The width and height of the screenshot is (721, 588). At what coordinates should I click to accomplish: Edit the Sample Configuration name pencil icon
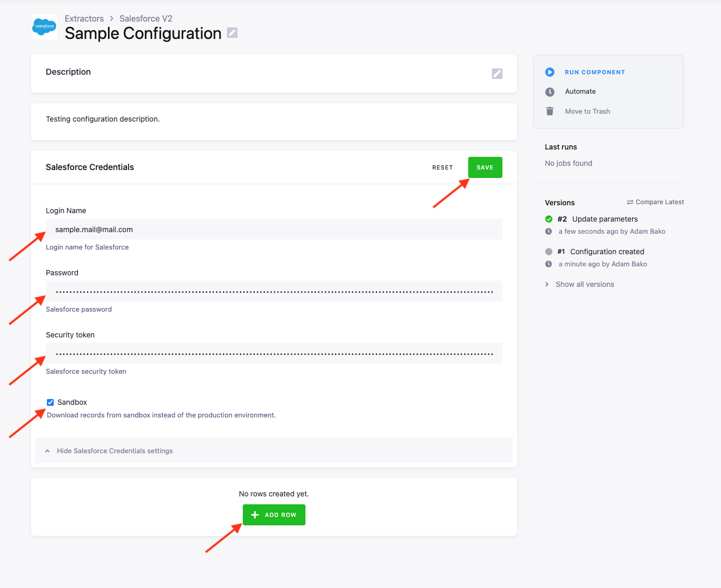tap(232, 33)
